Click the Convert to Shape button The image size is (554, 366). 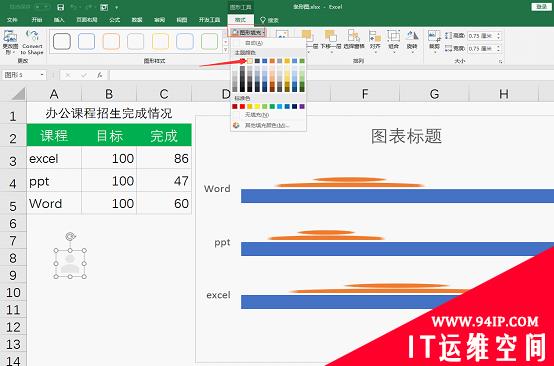point(32,42)
